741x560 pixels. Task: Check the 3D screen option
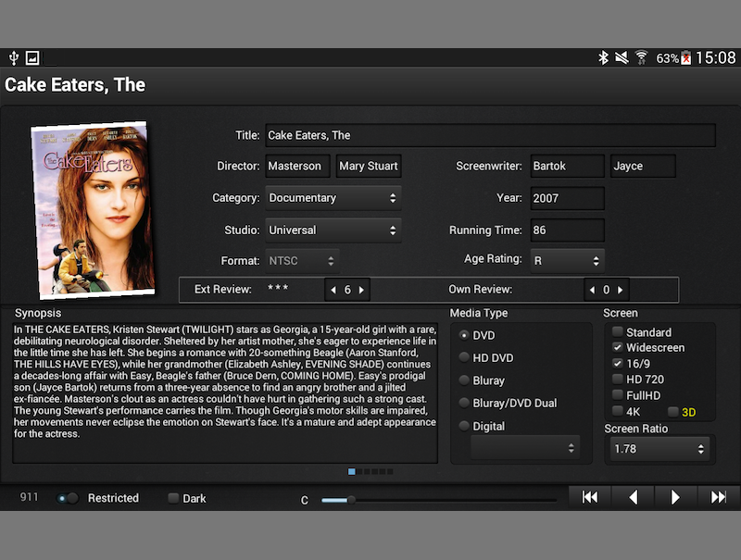(x=672, y=411)
